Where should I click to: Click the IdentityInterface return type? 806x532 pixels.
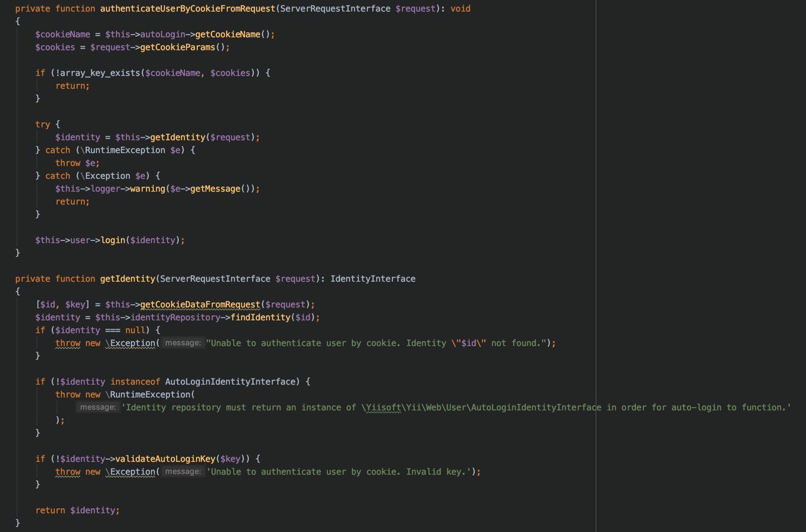[373, 279]
